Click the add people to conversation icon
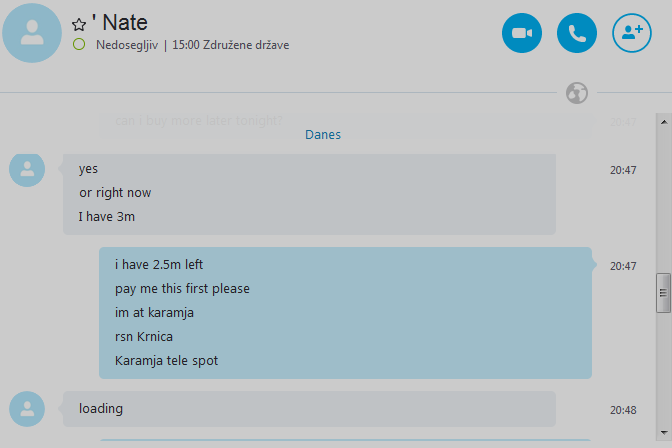Viewport: 672px width, 448px height. click(631, 33)
